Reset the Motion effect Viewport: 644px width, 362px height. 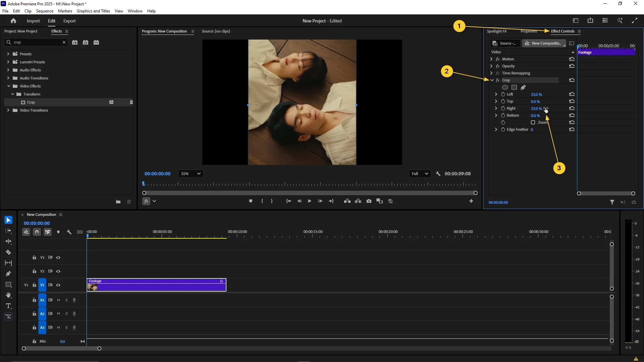(x=572, y=59)
